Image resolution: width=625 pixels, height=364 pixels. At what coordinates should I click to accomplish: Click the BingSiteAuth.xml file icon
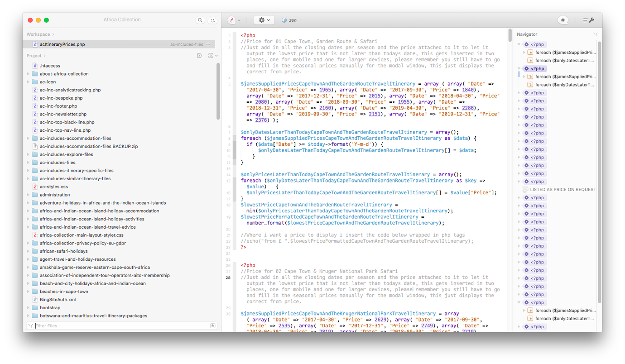click(35, 300)
